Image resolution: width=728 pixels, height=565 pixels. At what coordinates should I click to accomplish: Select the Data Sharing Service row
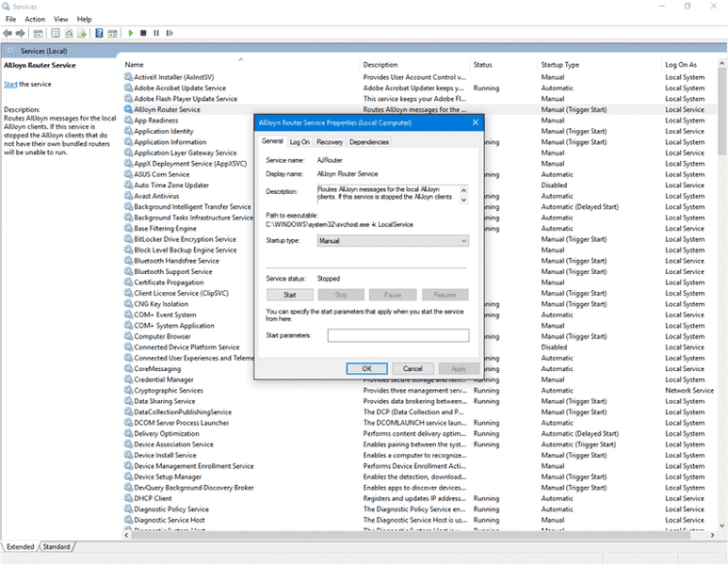[x=420, y=400]
